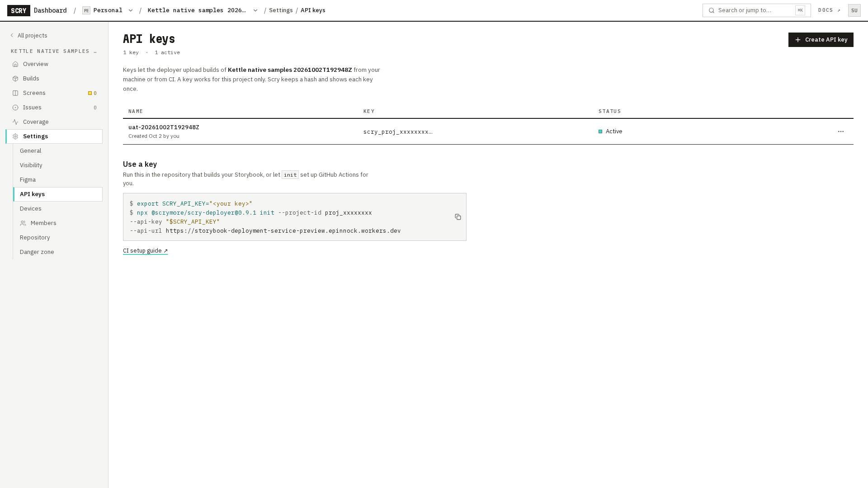This screenshot has width=868, height=488.
Task: Open the Issues section
Action: tap(54, 108)
